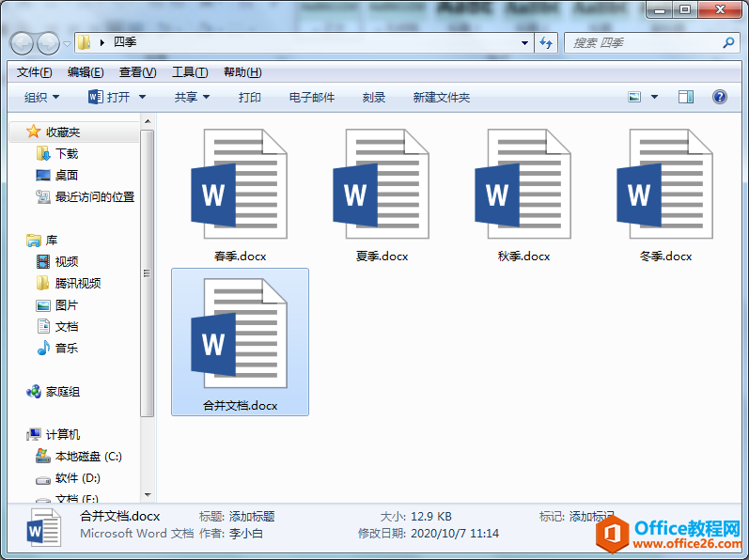Screen dimensions: 749x560
Task: Open the view options dropdown arrow
Action: pos(654,97)
